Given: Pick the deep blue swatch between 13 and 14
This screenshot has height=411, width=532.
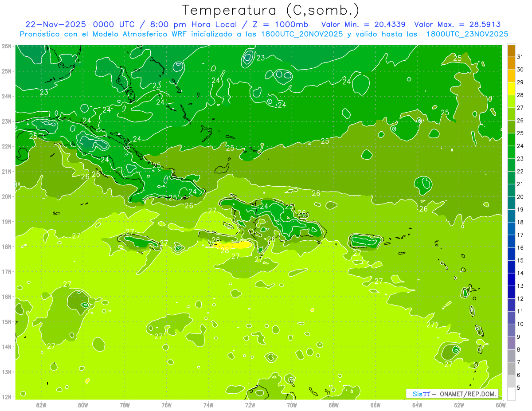Looking at the screenshot, I should pos(511,279).
